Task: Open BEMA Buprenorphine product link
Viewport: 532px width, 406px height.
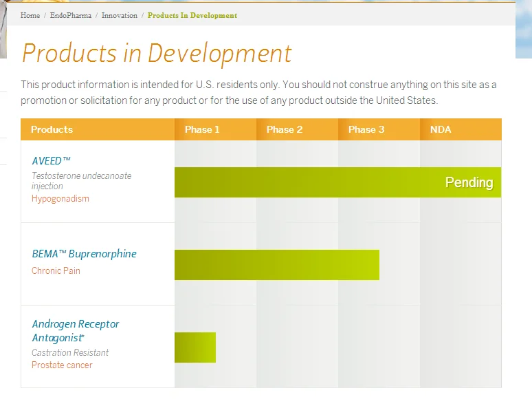Action: point(84,254)
